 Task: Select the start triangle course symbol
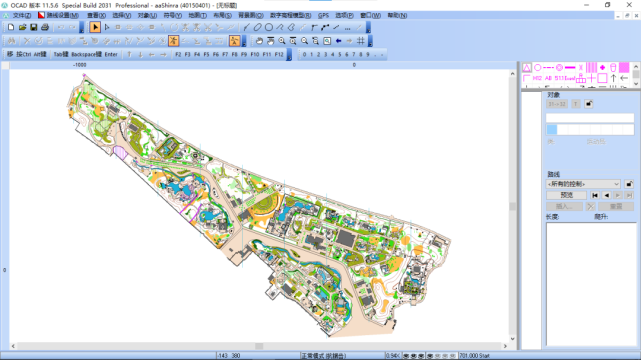[527, 67]
